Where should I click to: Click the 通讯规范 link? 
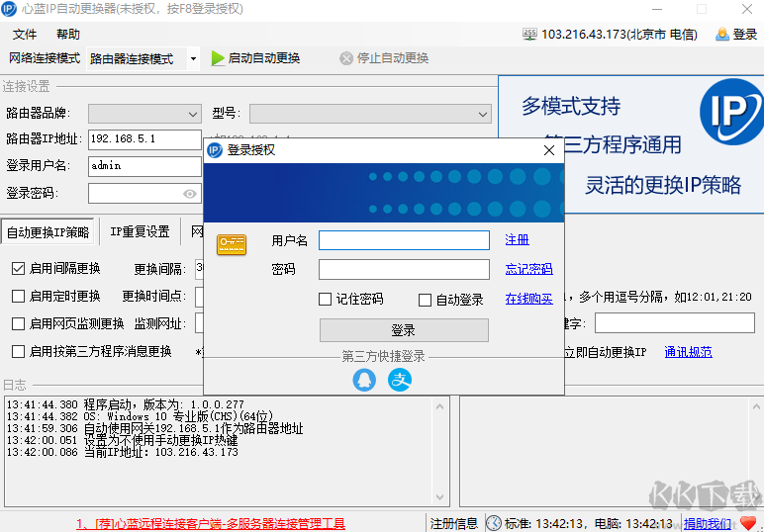coord(688,352)
